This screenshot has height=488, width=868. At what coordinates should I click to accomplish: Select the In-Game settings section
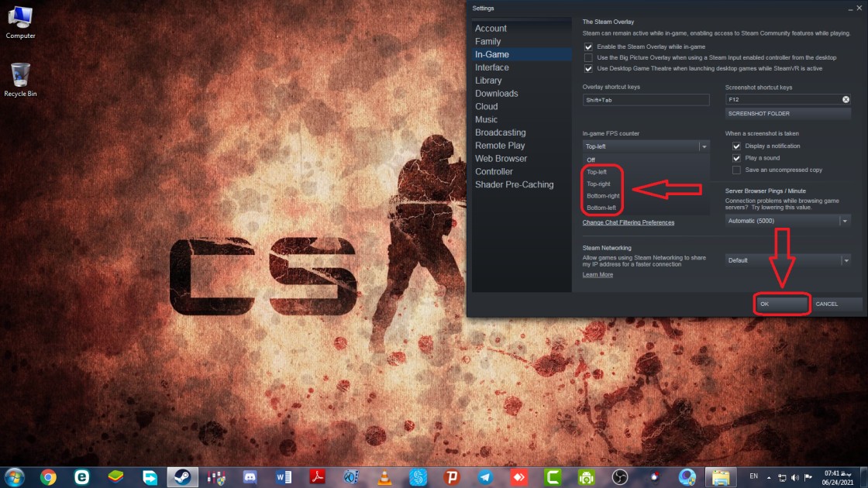click(x=522, y=54)
